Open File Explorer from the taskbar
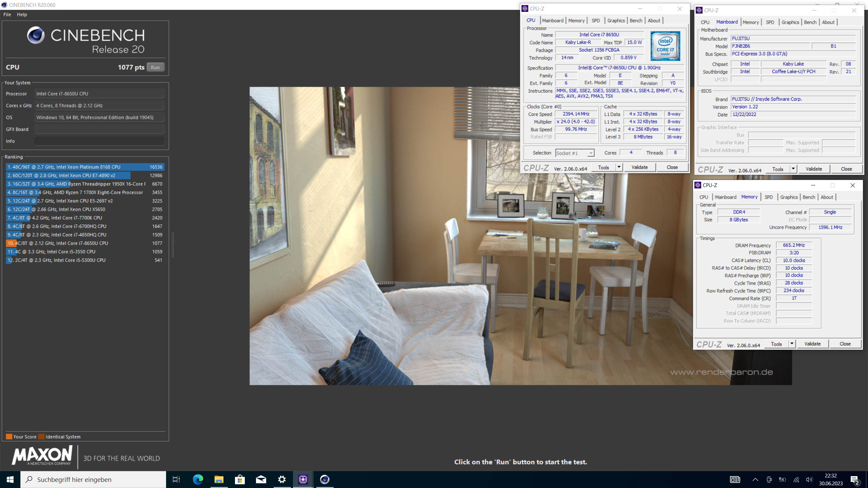This screenshot has height=488, width=868. coord(219,479)
